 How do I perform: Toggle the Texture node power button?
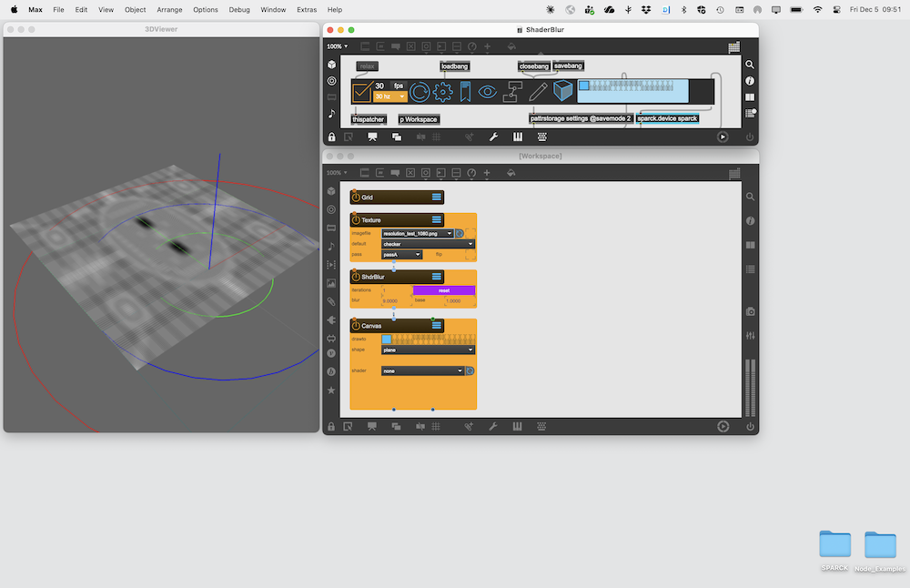pyautogui.click(x=356, y=220)
